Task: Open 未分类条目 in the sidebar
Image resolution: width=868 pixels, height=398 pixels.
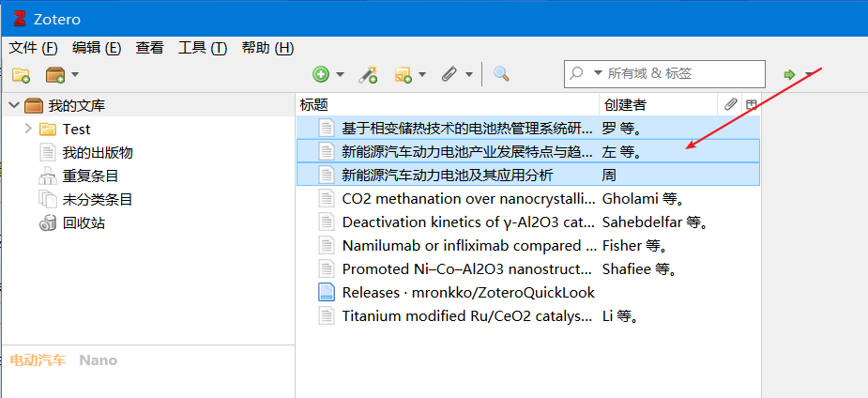Action: tap(98, 200)
